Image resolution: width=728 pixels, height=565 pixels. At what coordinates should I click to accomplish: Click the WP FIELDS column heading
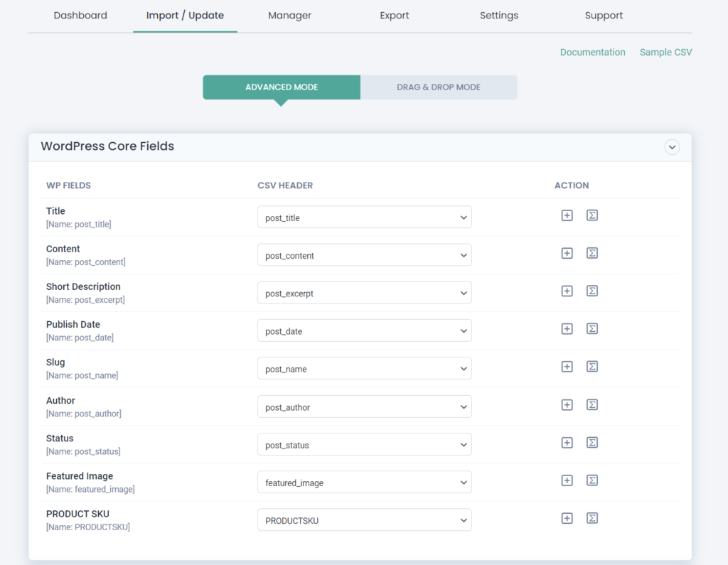point(68,185)
